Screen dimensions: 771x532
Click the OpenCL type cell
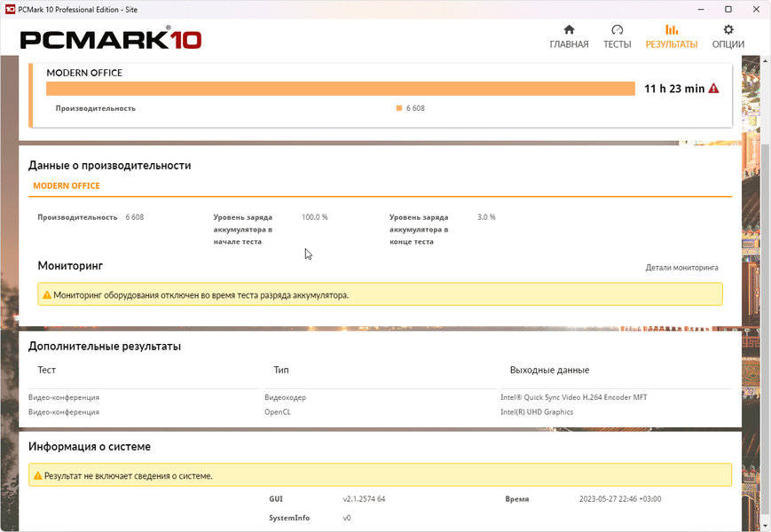click(278, 412)
